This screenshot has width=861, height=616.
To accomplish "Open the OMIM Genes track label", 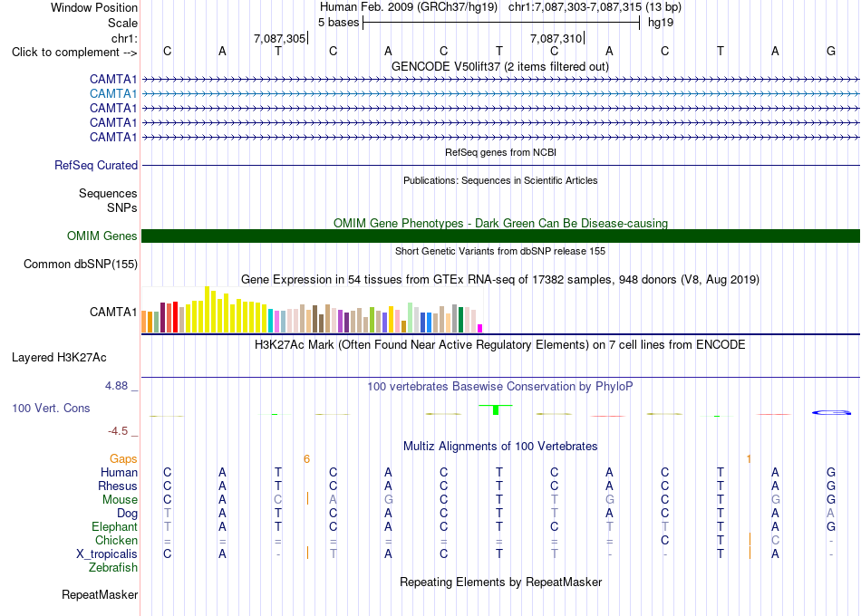I will click(102, 236).
